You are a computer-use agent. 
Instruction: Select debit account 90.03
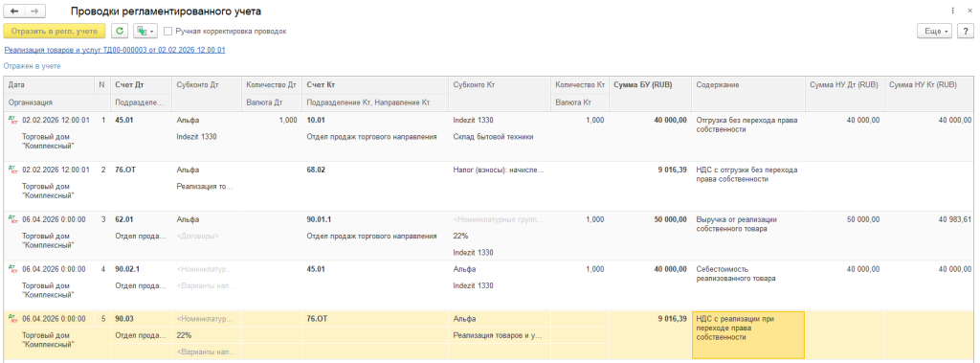point(123,319)
